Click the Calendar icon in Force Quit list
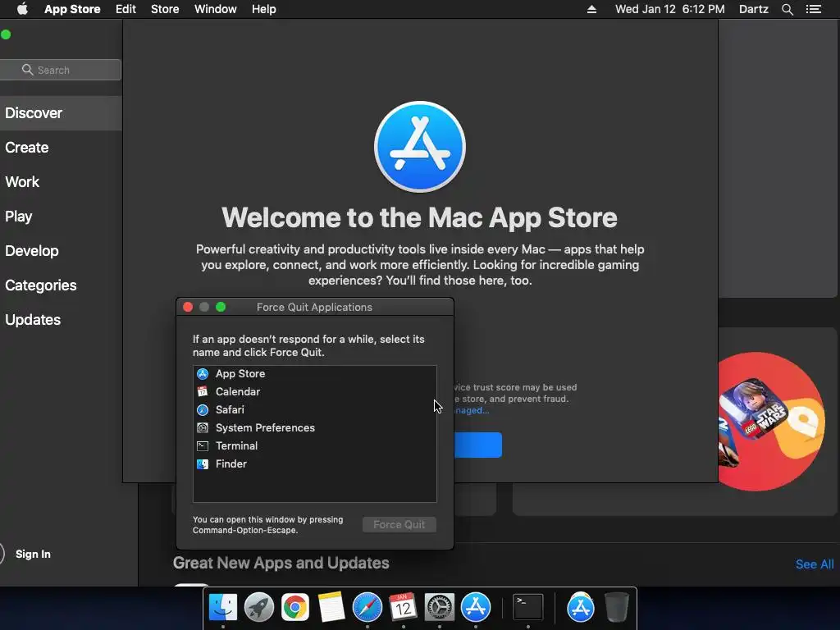Screen dimensions: 840x630 [x=203, y=391]
